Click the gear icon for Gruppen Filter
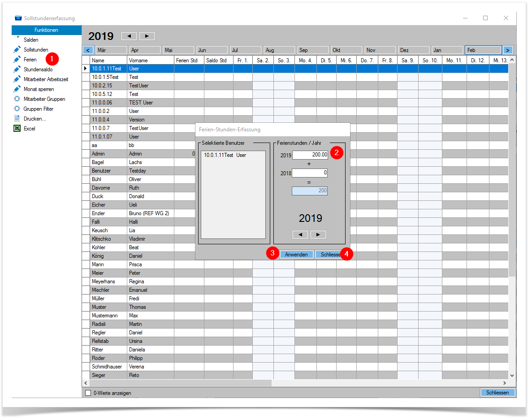Screen dimensions: 532x420 (x=17, y=108)
